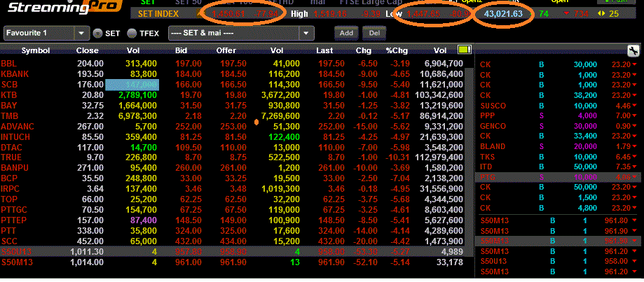
Task: Click the Add button
Action: pos(346,33)
